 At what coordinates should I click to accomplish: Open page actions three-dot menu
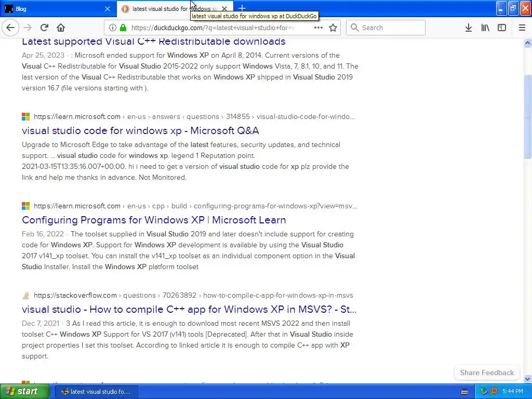318,28
